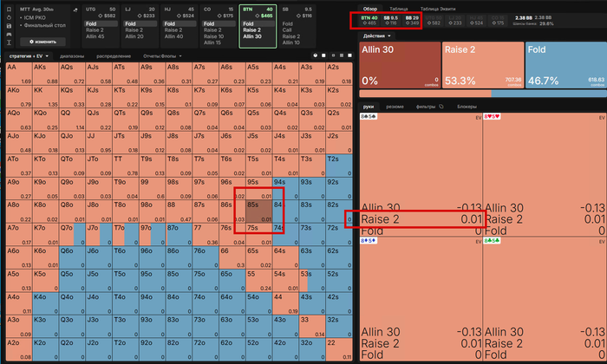Click the raise/fold frequency bar
This screenshot has width=607, height=364.
tap(483, 94)
